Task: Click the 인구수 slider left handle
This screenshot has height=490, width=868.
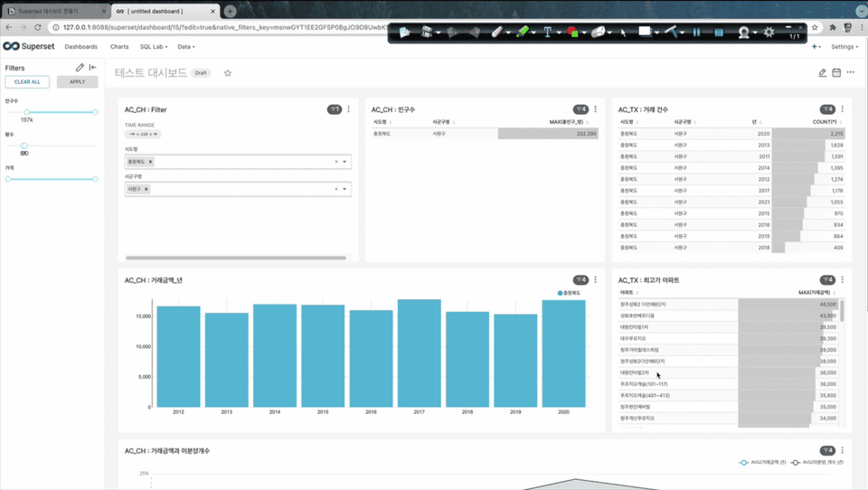Action: (26, 112)
